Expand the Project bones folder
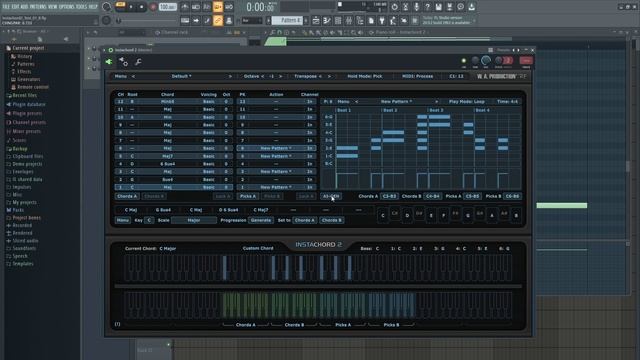This screenshot has height=360, width=640. point(26,218)
